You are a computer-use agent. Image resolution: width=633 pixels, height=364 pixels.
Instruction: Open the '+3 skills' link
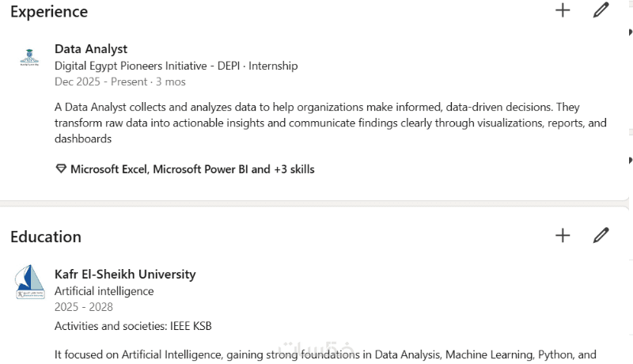(294, 169)
